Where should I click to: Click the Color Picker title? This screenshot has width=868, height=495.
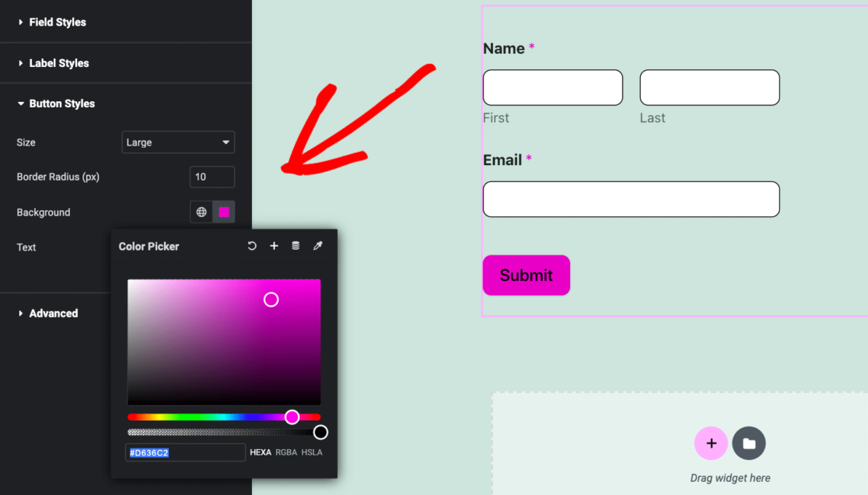pyautogui.click(x=149, y=247)
